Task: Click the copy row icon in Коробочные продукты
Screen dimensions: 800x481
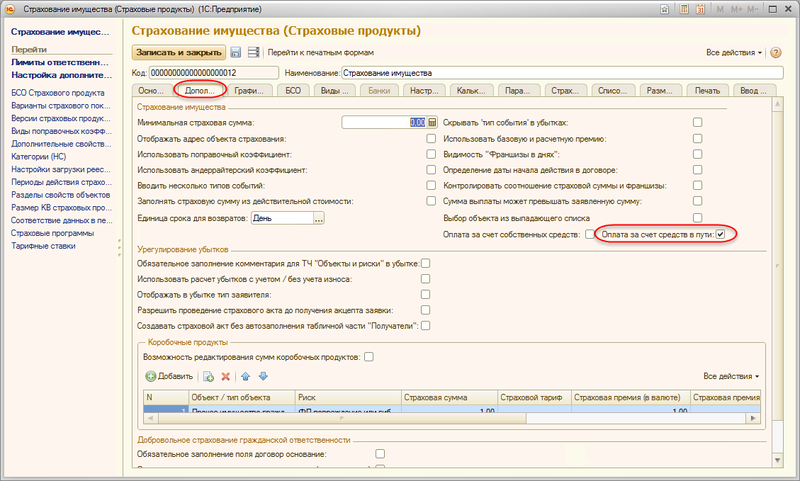Action: point(208,376)
